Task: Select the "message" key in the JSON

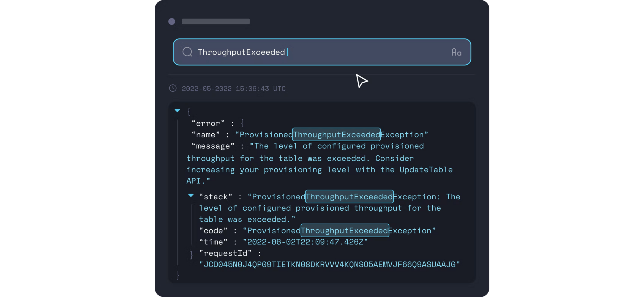Action: coord(213,146)
